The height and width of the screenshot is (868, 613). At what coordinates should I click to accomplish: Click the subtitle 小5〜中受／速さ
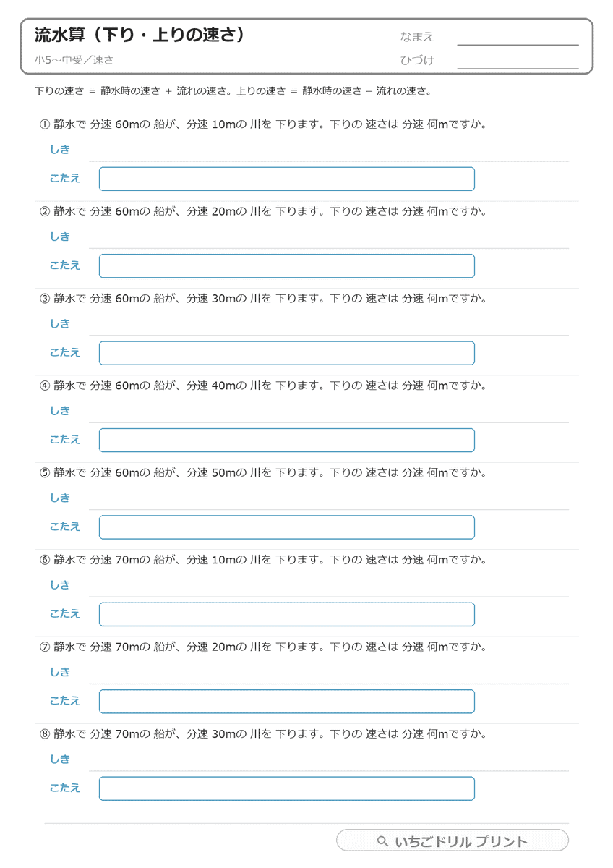74,60
